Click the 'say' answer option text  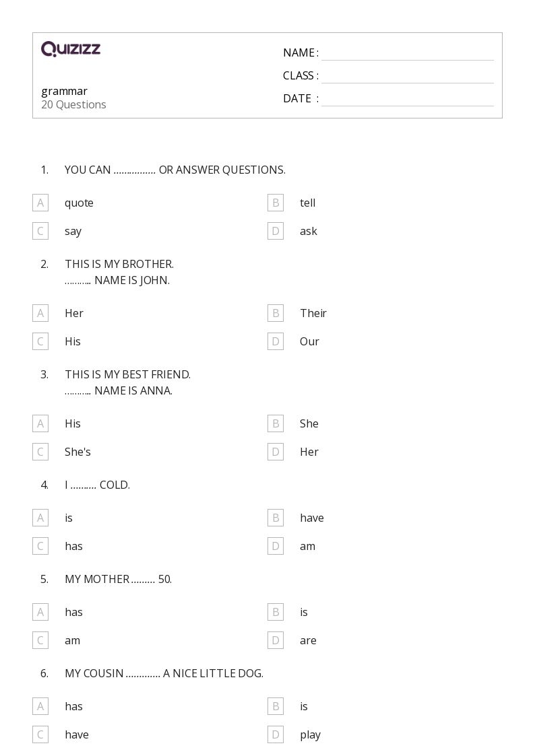click(x=73, y=231)
